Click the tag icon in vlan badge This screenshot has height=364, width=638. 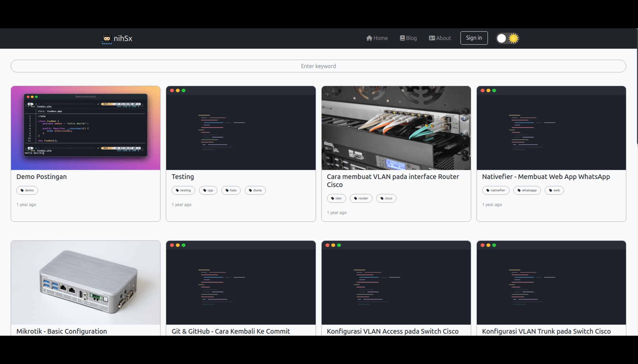point(332,198)
